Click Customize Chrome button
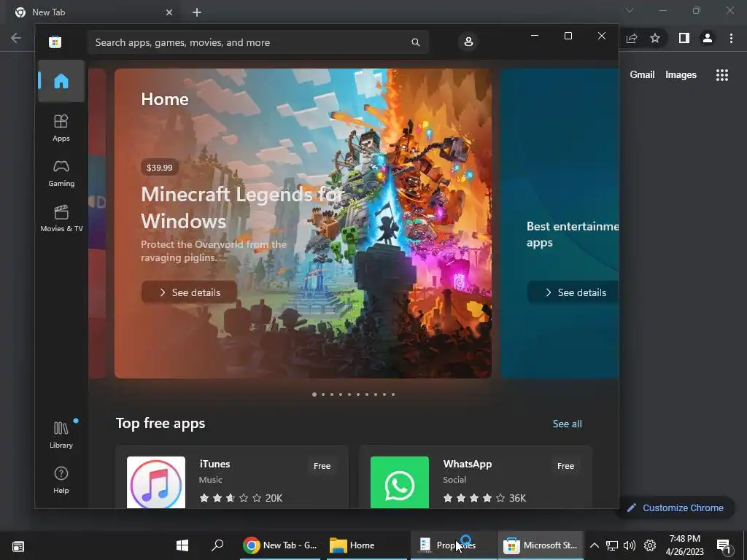Viewport: 747px width, 560px height. pos(676,507)
